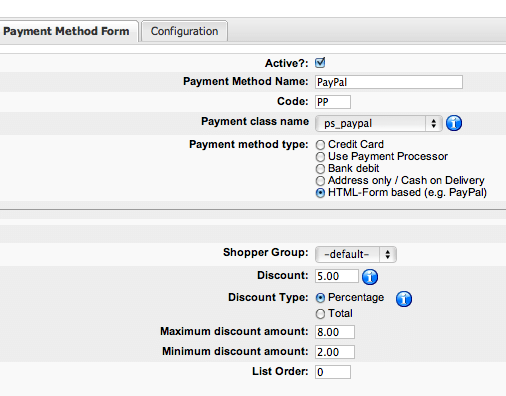This screenshot has height=396, width=506.
Task: Pick Address only / Cash on Delivery
Action: [x=320, y=181]
